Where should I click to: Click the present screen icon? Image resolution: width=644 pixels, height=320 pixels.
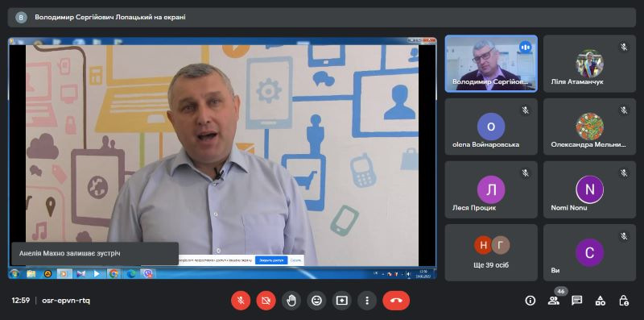(341, 301)
